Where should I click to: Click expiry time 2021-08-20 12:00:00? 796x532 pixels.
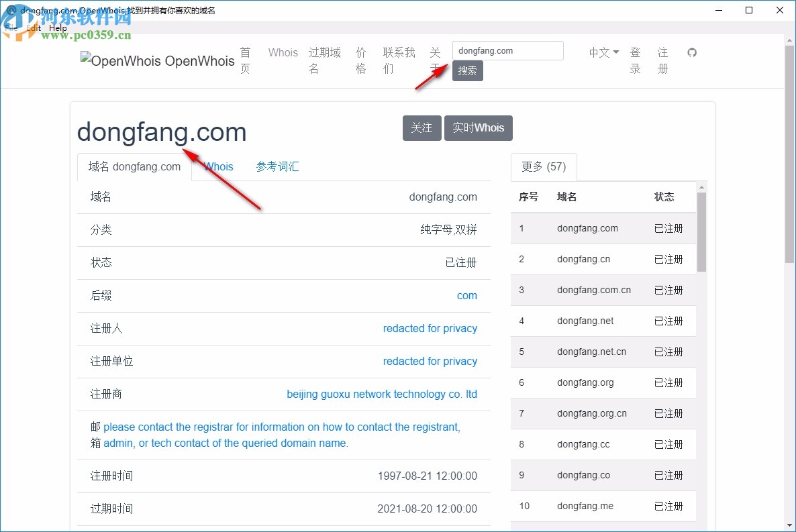click(428, 509)
